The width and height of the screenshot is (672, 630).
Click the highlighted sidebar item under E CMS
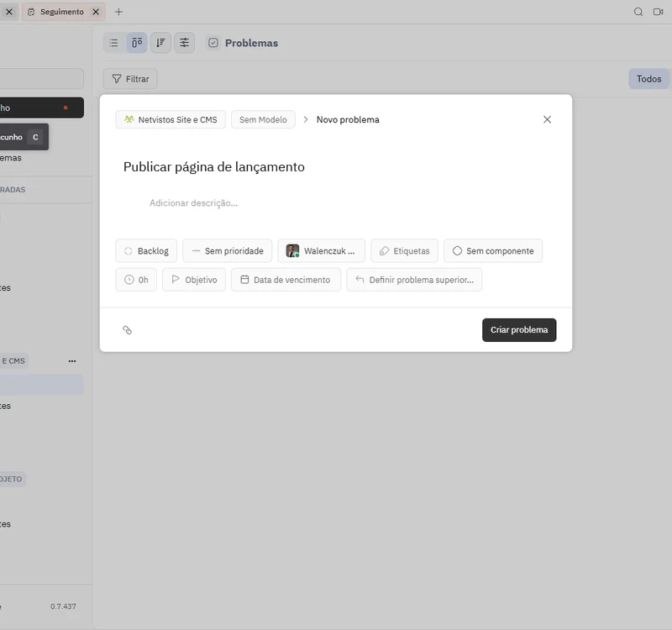(x=41, y=385)
